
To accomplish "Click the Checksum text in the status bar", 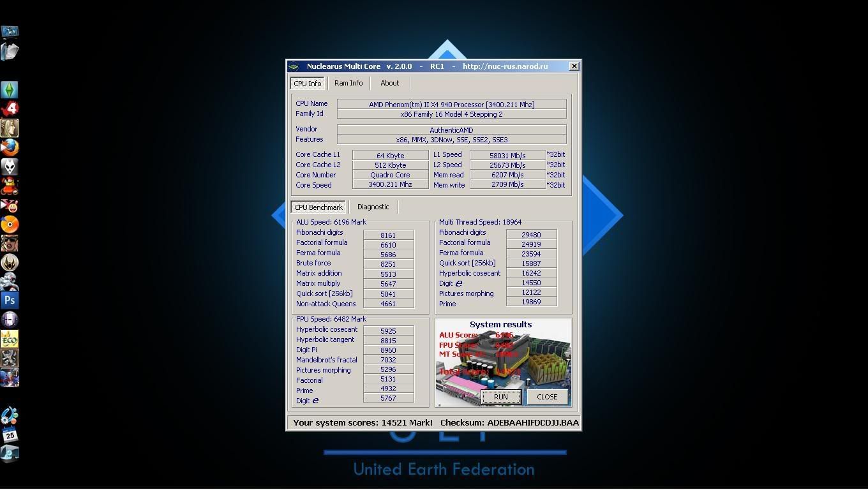I will [510, 422].
